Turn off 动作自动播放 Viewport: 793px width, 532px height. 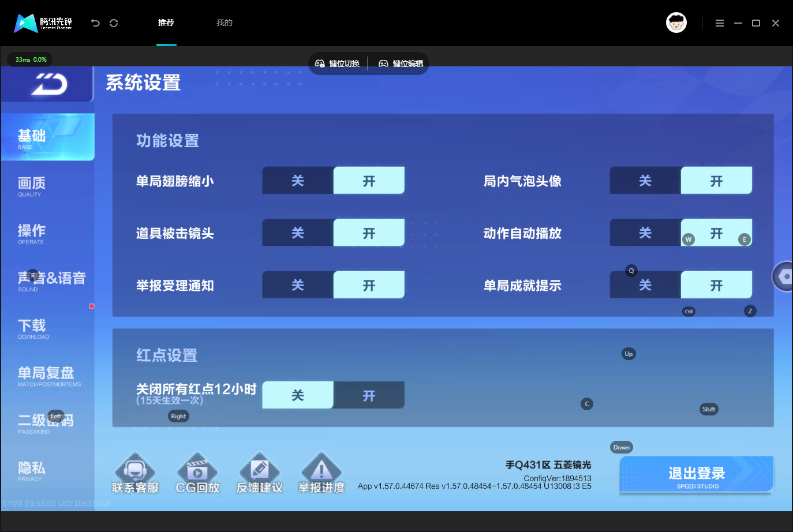pos(645,233)
